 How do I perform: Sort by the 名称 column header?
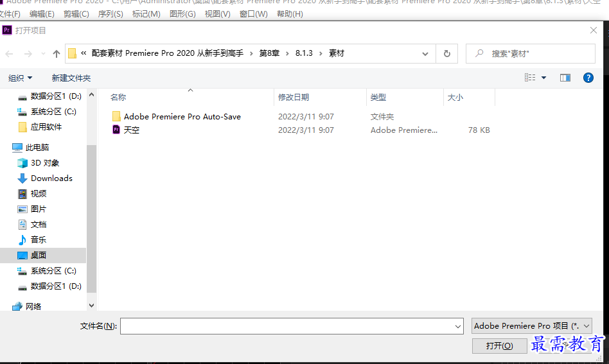click(118, 98)
